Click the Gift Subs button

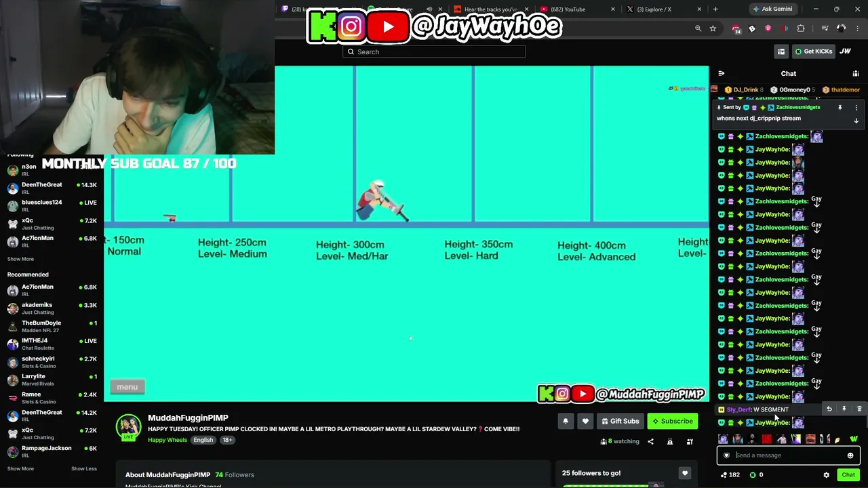pyautogui.click(x=620, y=421)
